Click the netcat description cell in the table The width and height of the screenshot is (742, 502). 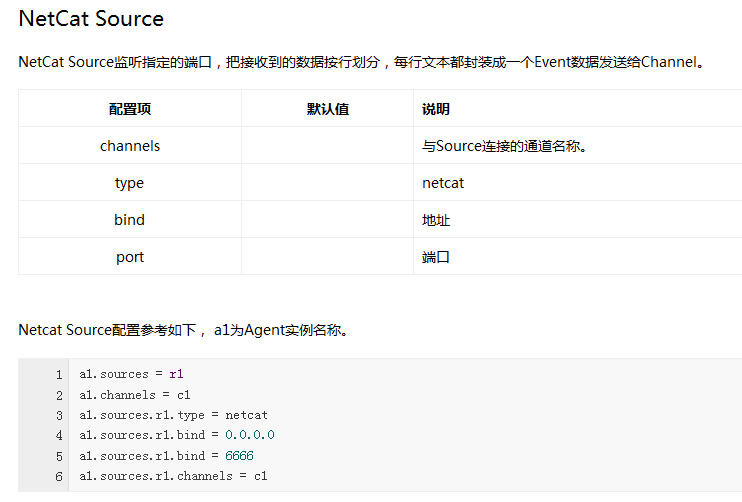pyautogui.click(x=443, y=183)
